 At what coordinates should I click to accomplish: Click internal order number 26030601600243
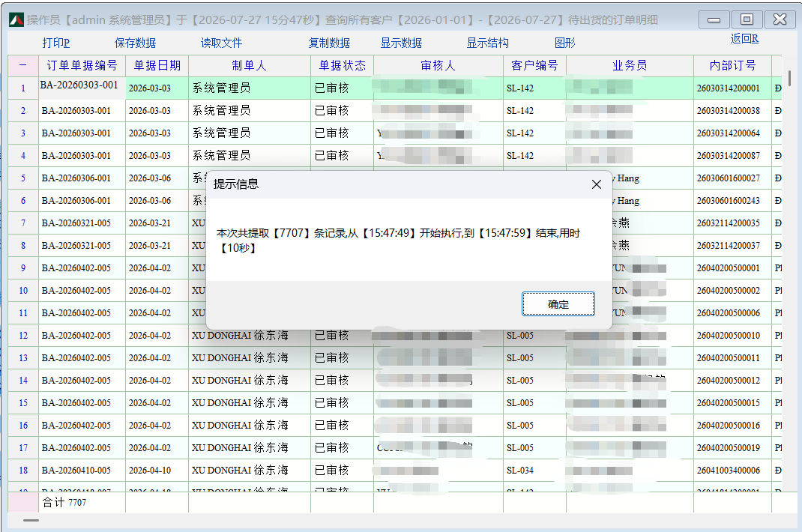732,201
